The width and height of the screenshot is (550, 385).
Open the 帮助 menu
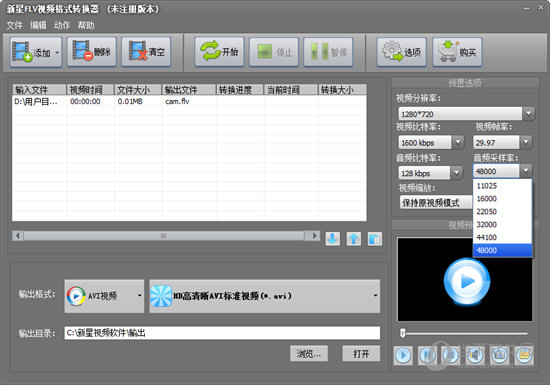[x=86, y=25]
